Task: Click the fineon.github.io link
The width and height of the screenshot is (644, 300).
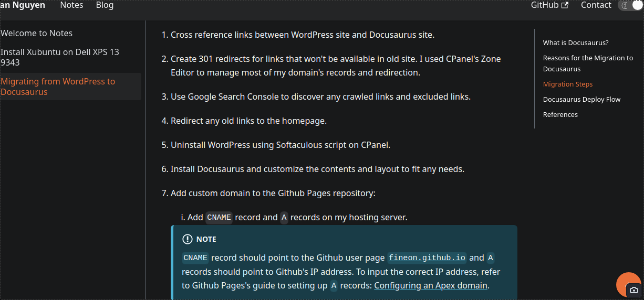Action: (427, 258)
